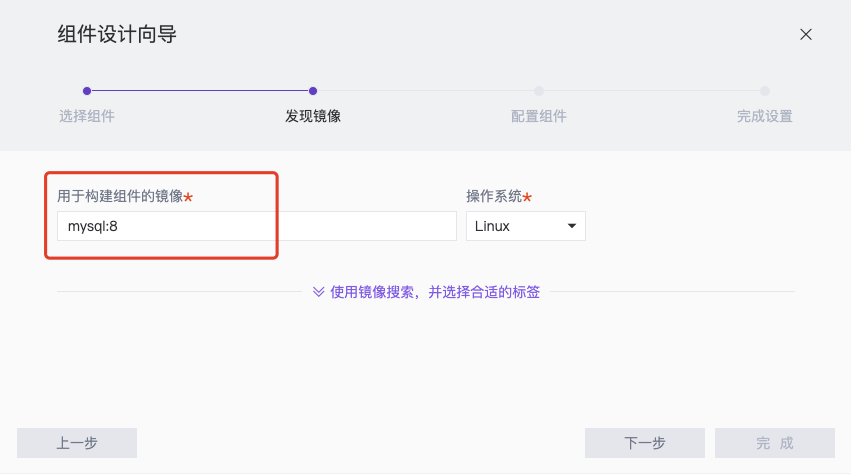Jump to the 配置组件 step label
The image size is (851, 474).
point(538,116)
